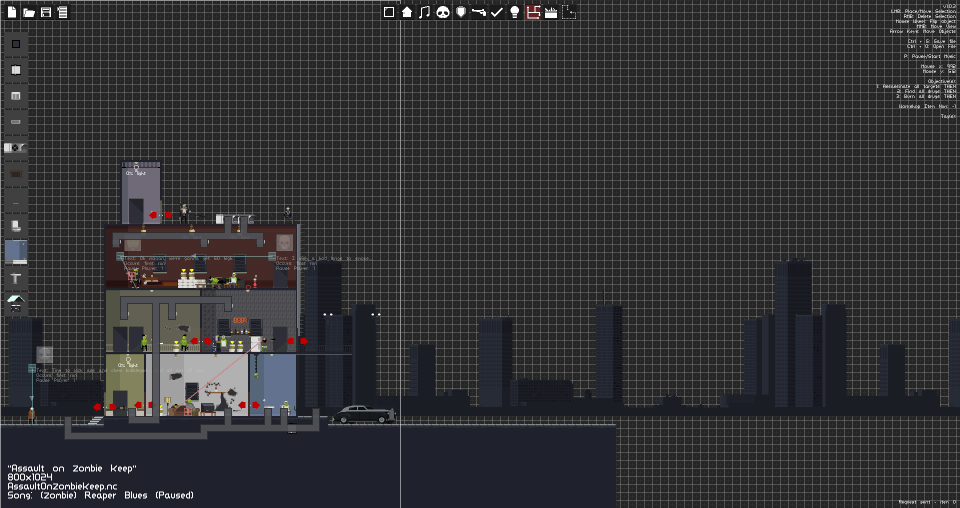The height and width of the screenshot is (508, 960).
Task: Create a new level file
Action: [x=12, y=12]
